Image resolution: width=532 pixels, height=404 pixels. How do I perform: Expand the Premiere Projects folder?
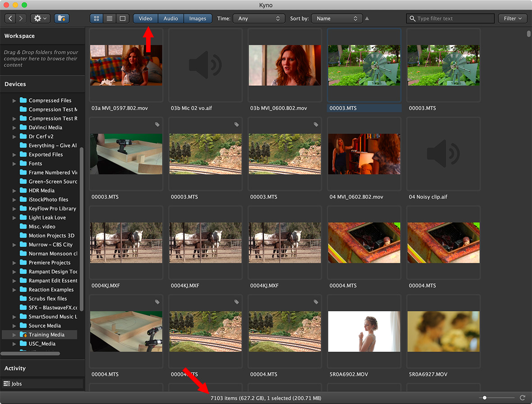tap(14, 263)
